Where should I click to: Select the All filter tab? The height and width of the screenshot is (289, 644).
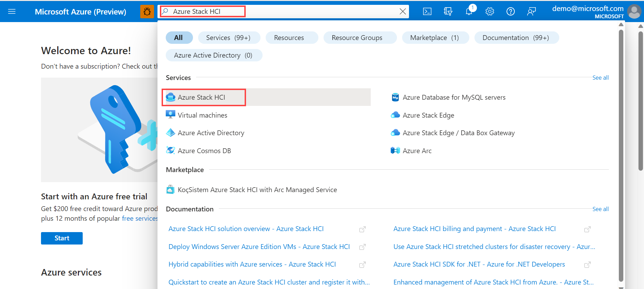click(x=178, y=38)
